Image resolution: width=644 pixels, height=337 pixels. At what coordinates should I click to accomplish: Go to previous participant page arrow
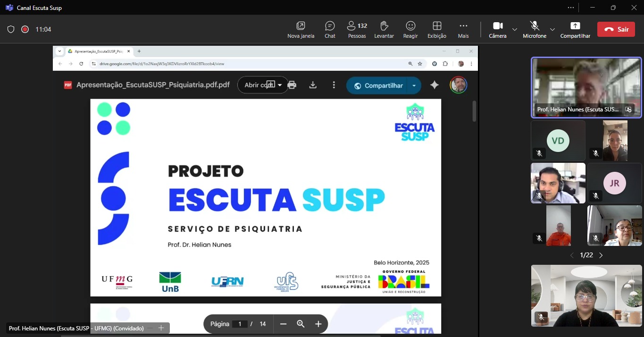point(572,255)
